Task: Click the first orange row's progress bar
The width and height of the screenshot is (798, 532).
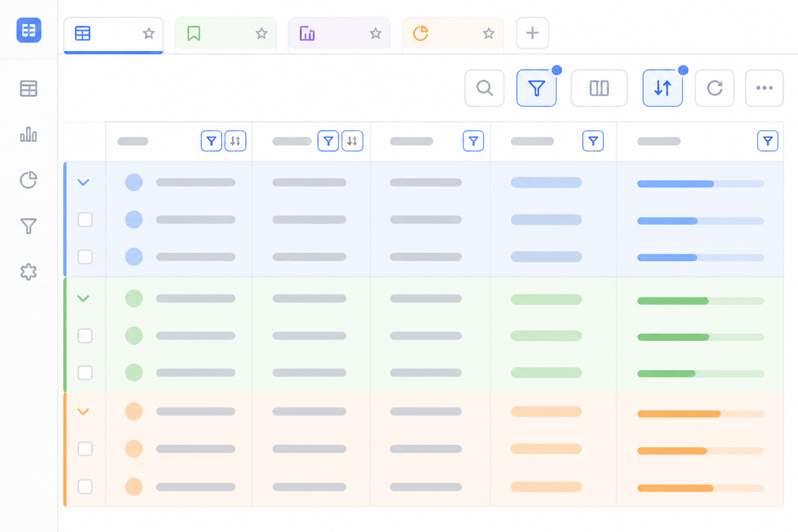Action: (701, 414)
